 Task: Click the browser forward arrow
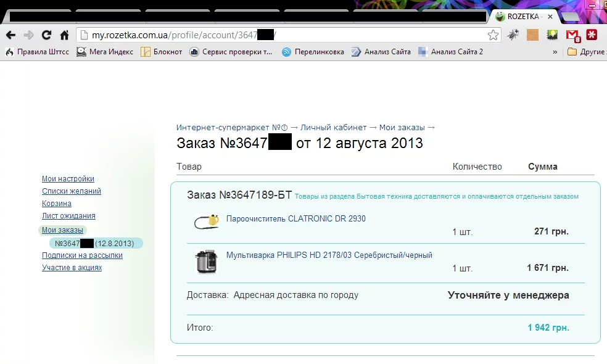(28, 35)
